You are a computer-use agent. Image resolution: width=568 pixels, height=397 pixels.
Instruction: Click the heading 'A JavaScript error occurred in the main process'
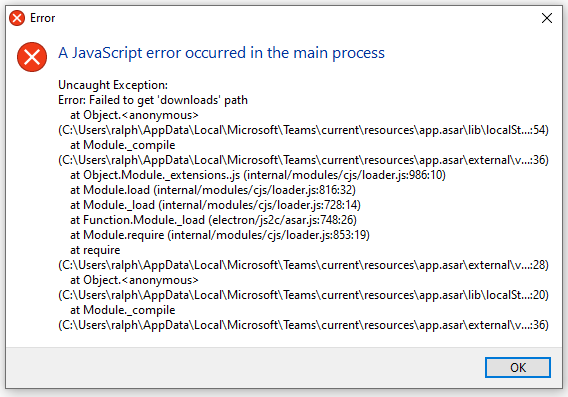pos(221,53)
